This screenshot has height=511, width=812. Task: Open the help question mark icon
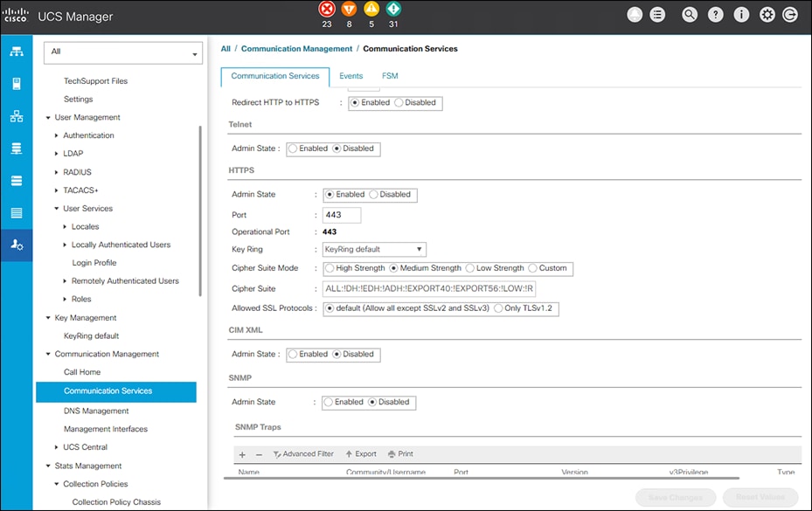point(715,15)
